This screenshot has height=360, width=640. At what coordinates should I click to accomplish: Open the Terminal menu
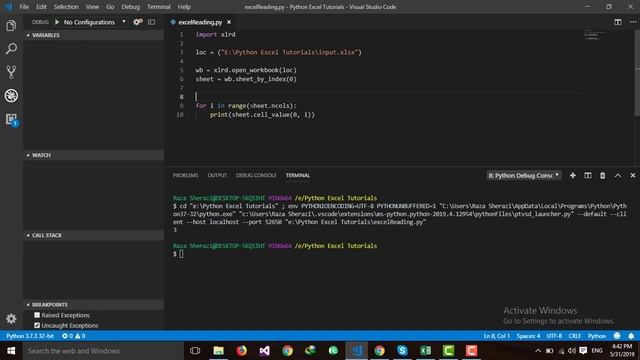[159, 7]
